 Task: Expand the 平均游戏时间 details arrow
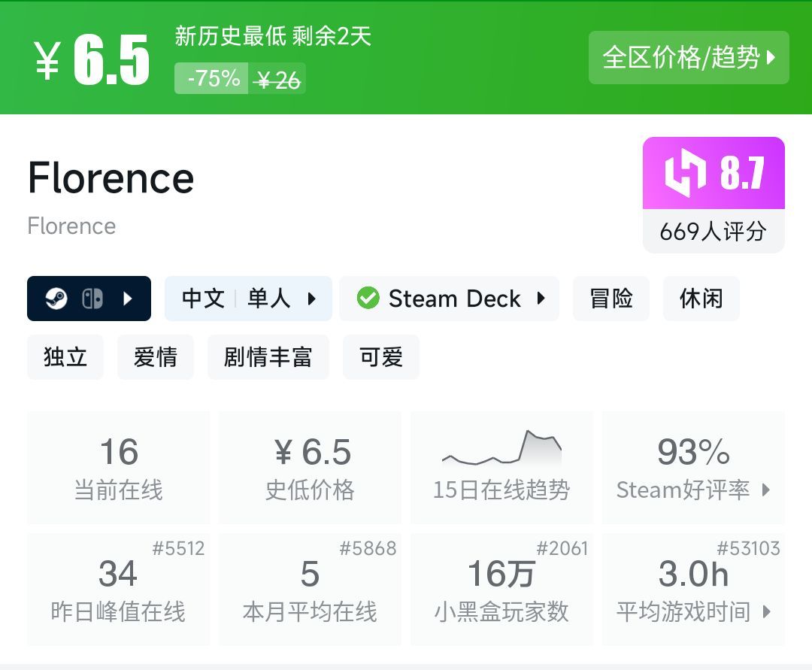[x=766, y=612]
